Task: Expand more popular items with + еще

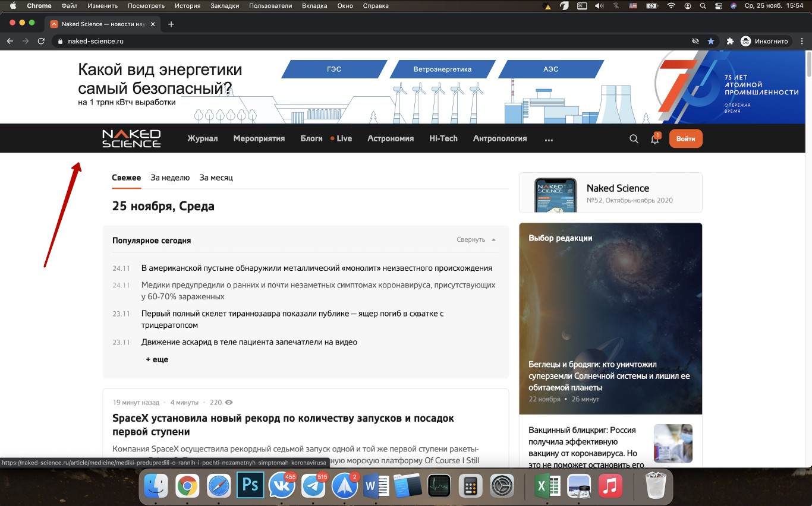Action: point(157,359)
